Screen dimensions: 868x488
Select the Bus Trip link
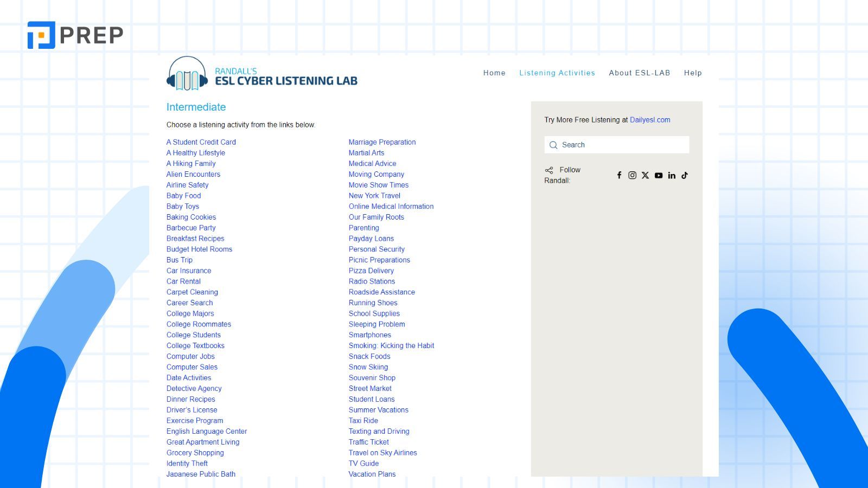[180, 260]
